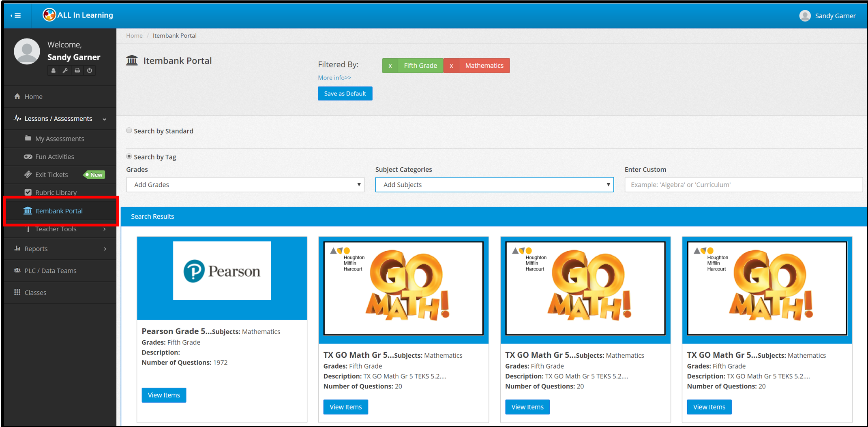Go to PLC / Data Teams

tap(50, 271)
